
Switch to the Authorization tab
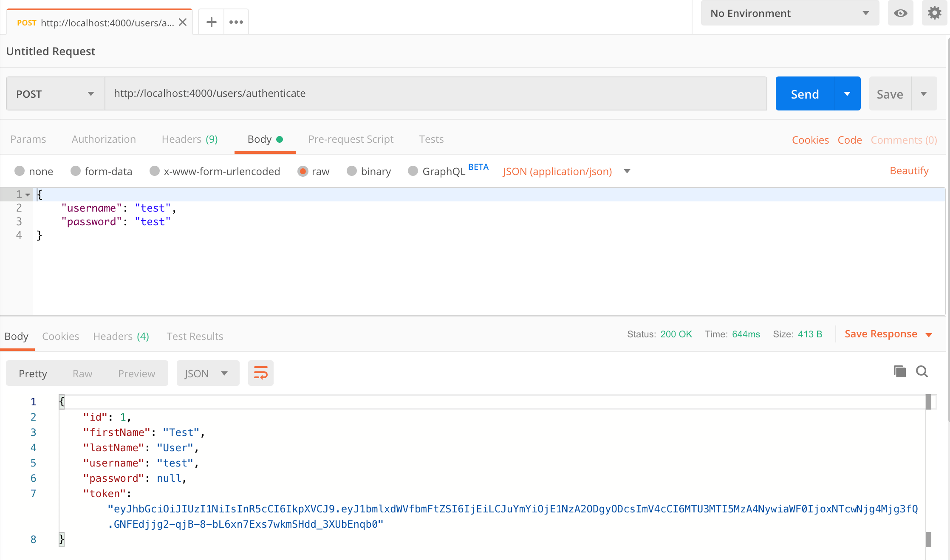point(103,139)
